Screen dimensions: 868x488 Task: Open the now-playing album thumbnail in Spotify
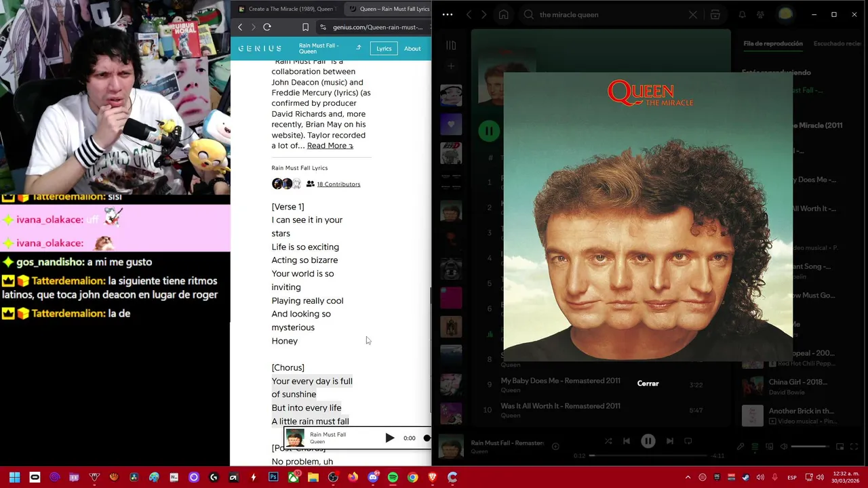click(451, 447)
